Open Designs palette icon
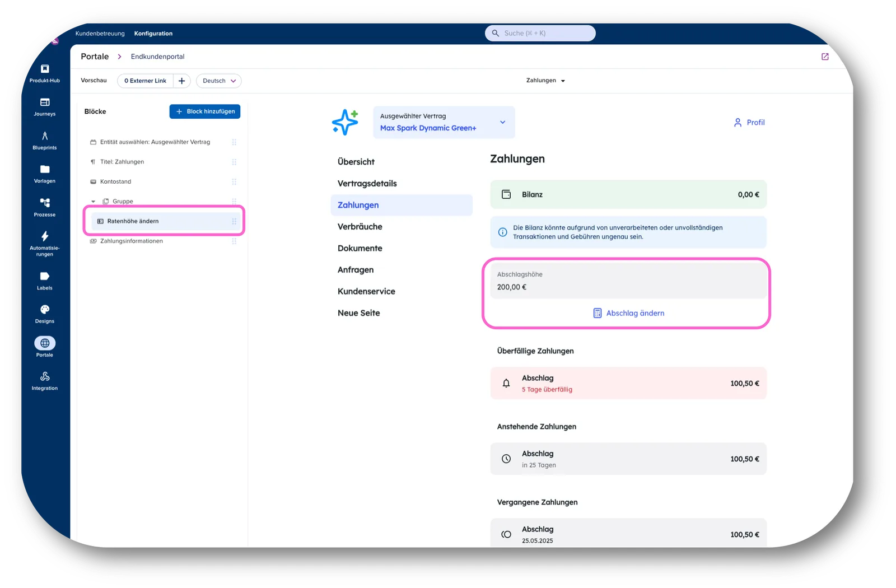Image resolution: width=896 pixels, height=588 pixels. (45, 309)
